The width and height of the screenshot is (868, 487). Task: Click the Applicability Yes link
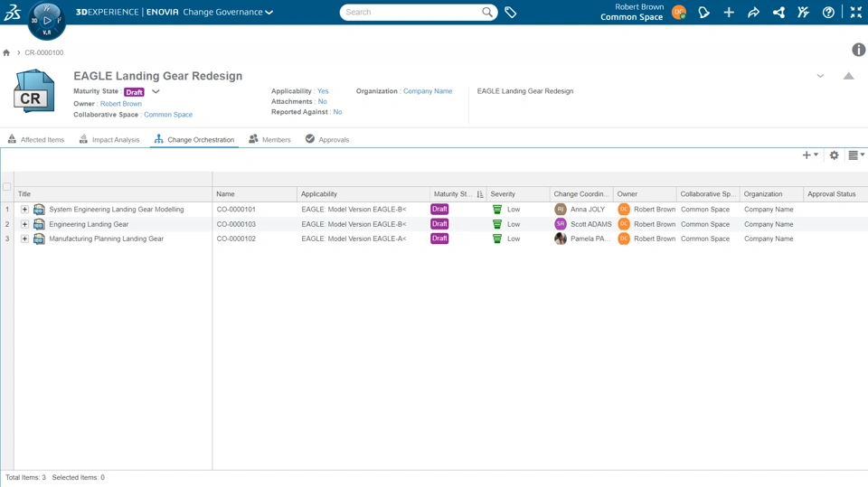(x=323, y=91)
